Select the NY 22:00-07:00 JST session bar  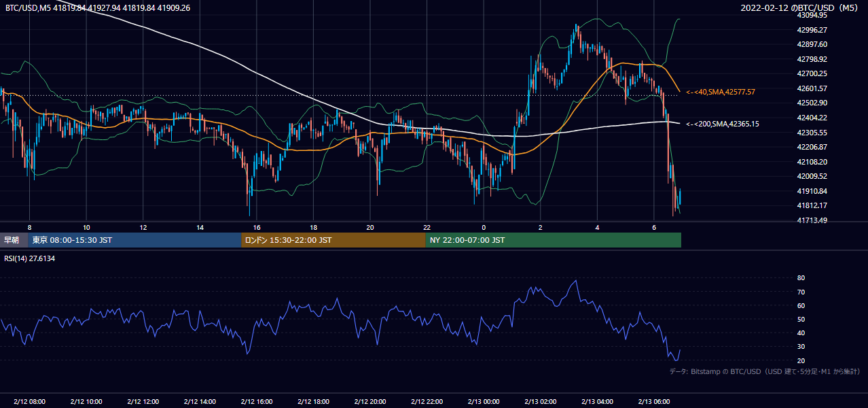click(553, 240)
